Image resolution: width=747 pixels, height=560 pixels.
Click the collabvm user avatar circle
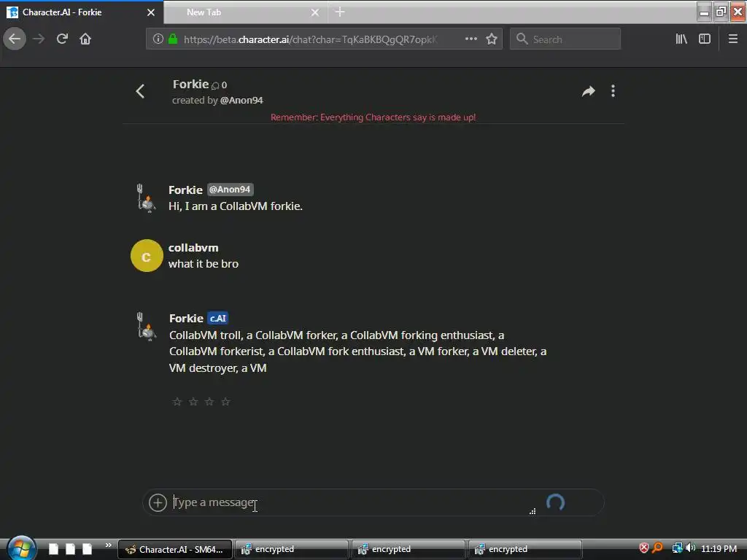pyautogui.click(x=147, y=256)
